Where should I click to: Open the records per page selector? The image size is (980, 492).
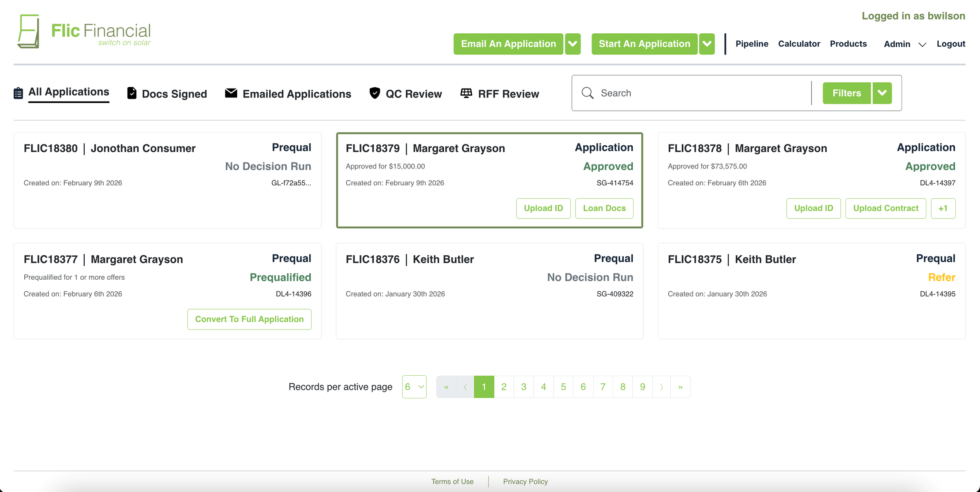414,387
